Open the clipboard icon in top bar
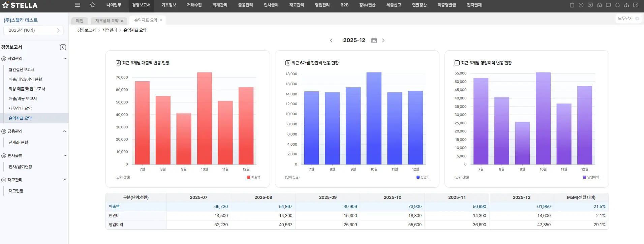Viewport: 644px width, 244px height. (572, 5)
